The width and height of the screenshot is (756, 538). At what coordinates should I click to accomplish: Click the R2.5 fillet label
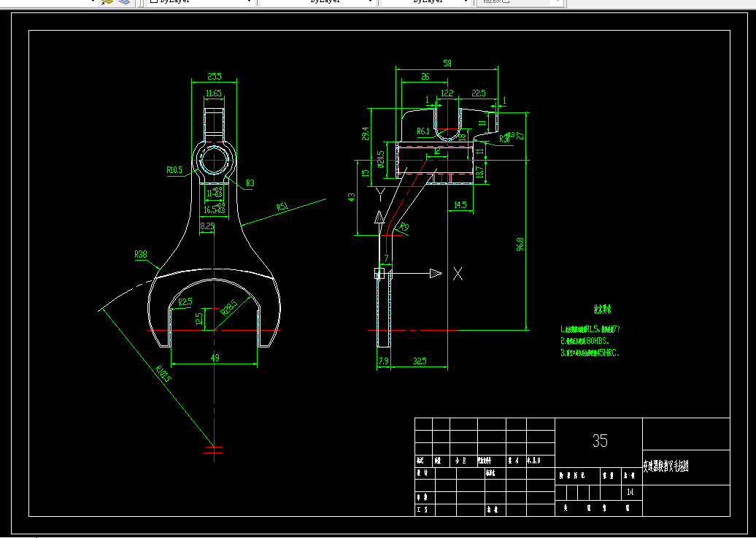185,302
